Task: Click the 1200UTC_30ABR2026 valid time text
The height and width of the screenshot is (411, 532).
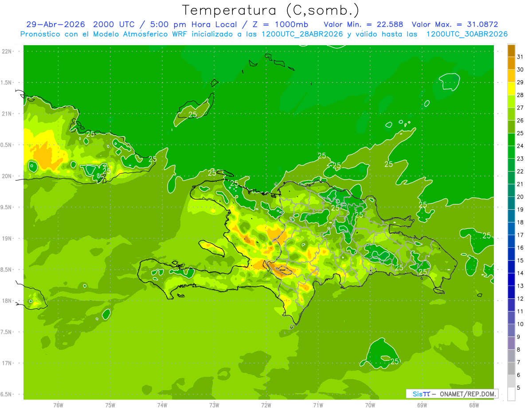Action: [x=467, y=34]
